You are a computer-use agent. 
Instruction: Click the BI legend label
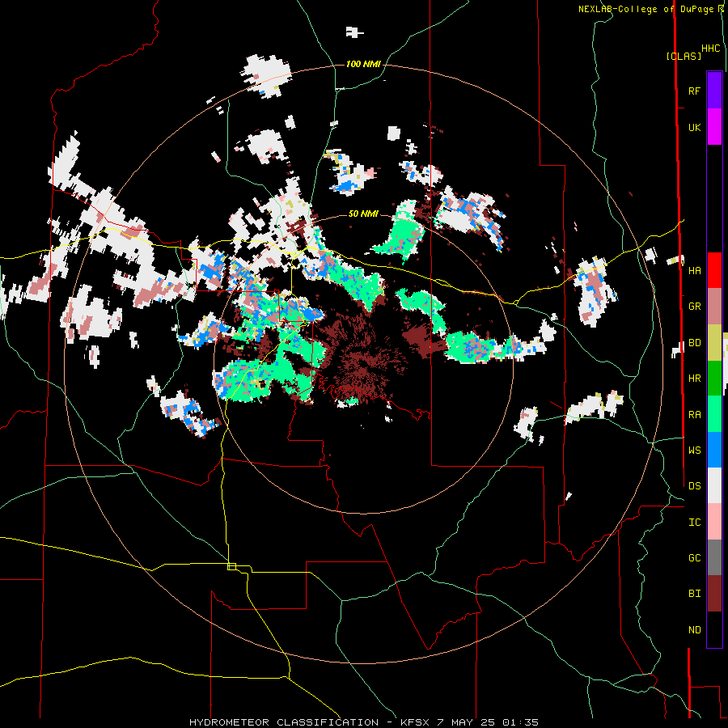click(x=694, y=594)
